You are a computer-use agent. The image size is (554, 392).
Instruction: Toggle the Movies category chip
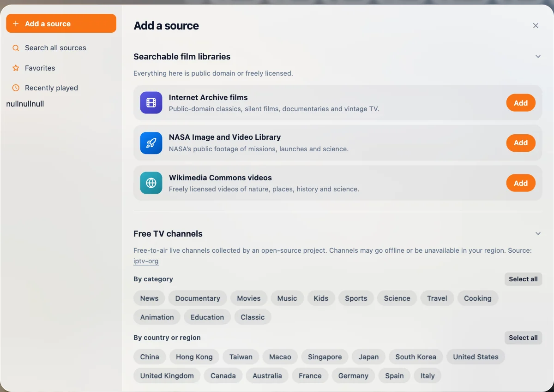[x=249, y=298]
